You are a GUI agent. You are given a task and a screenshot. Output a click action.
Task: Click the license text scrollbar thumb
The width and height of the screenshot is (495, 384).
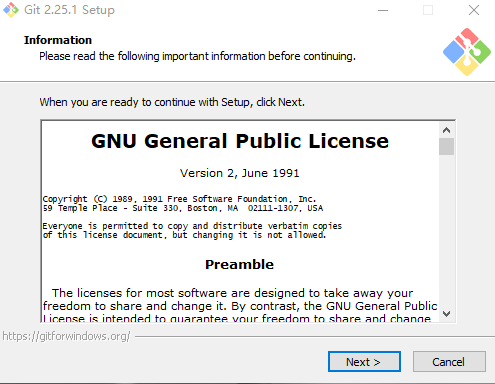447,147
